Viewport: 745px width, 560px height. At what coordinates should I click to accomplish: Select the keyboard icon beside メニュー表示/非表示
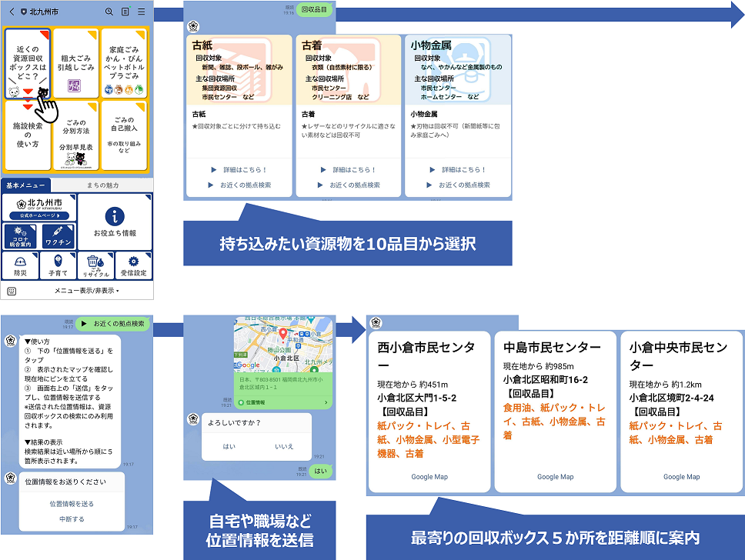pyautogui.click(x=12, y=290)
